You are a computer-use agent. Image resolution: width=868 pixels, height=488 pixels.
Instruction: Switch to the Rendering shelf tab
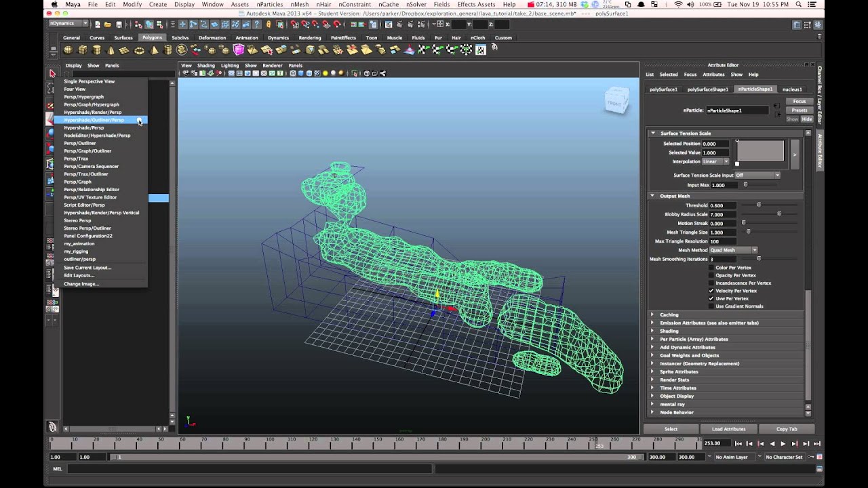310,38
